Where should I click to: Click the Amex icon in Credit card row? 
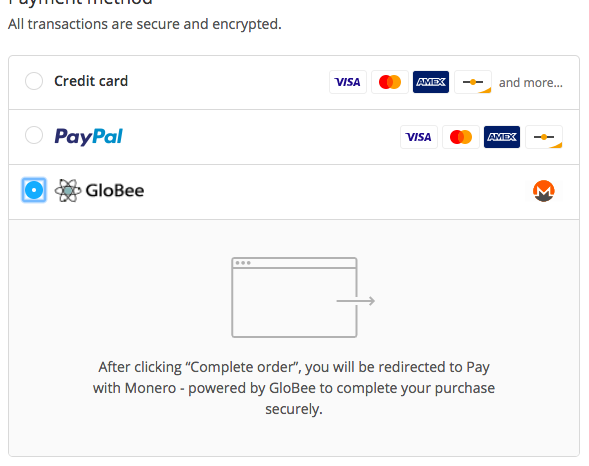(431, 82)
